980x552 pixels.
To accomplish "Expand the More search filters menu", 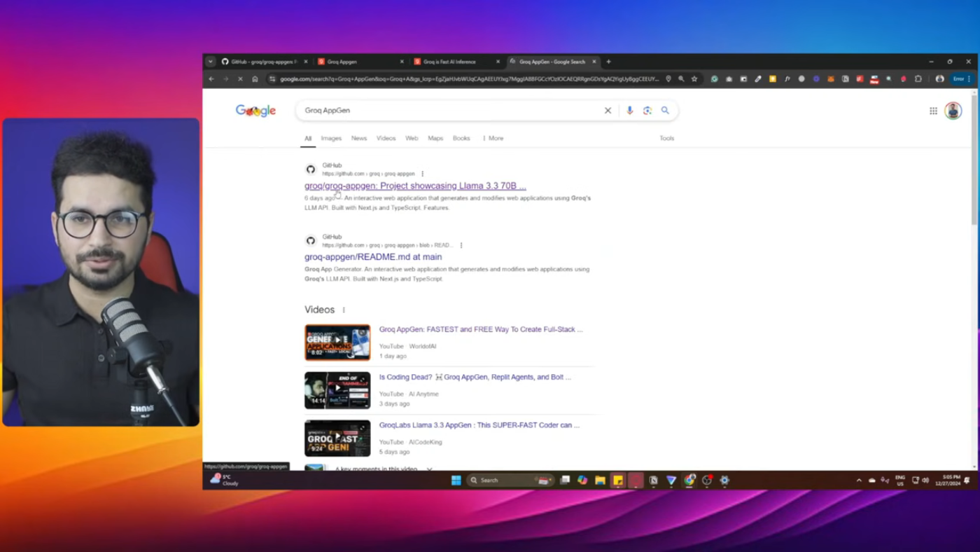I will 493,138.
